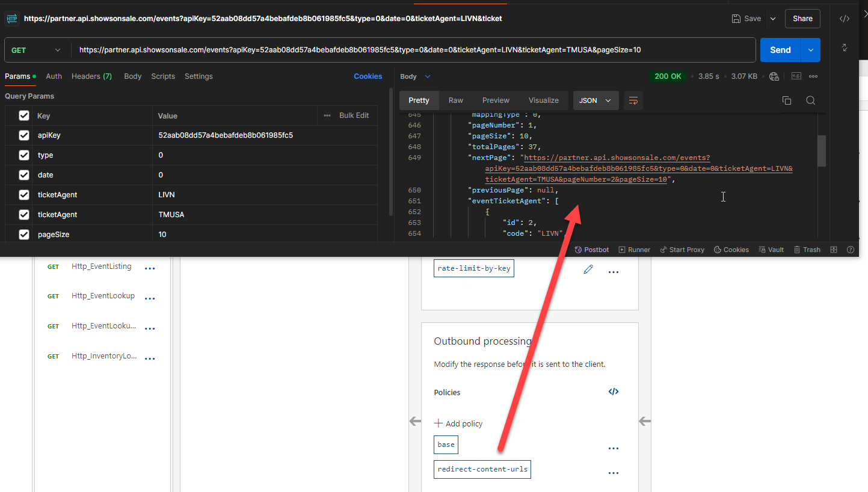Open the code snippet panel icon
The height and width of the screenshot is (492, 868).
[845, 19]
